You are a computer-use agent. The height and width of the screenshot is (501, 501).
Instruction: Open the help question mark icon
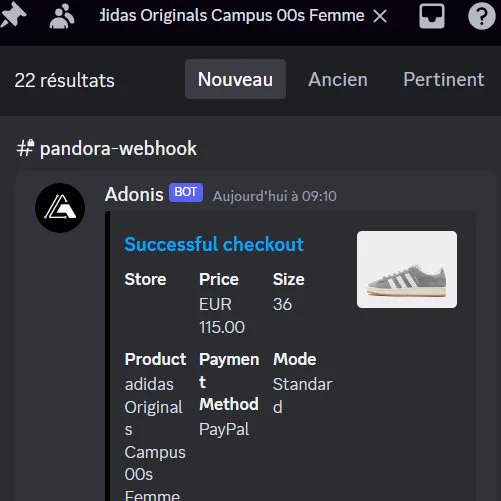[481, 16]
